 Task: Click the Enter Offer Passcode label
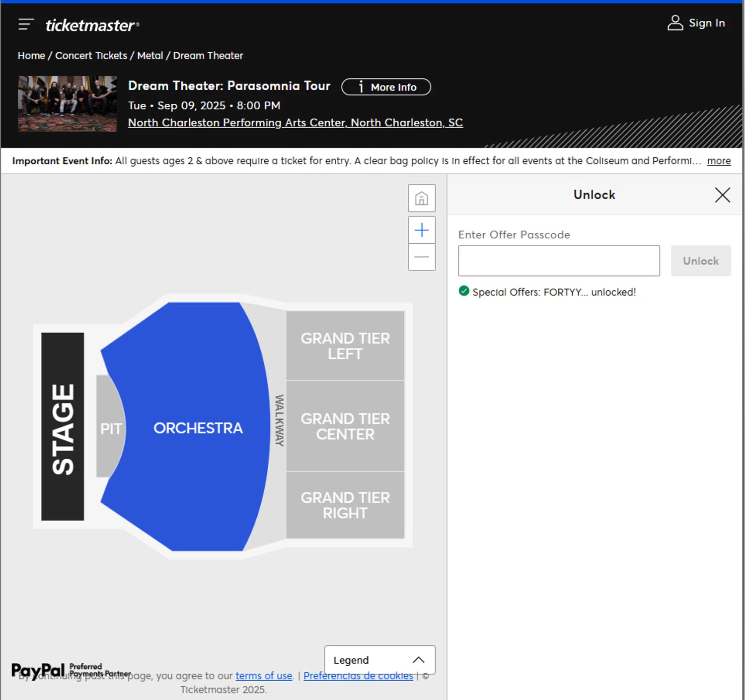[514, 234]
